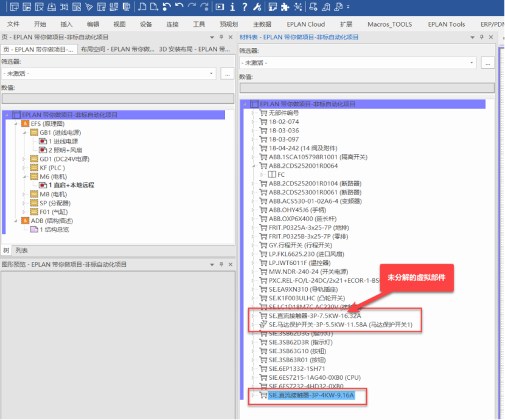
Task: Click the FC book icon under ABB.2CDS252001R0064
Action: [x=272, y=174]
